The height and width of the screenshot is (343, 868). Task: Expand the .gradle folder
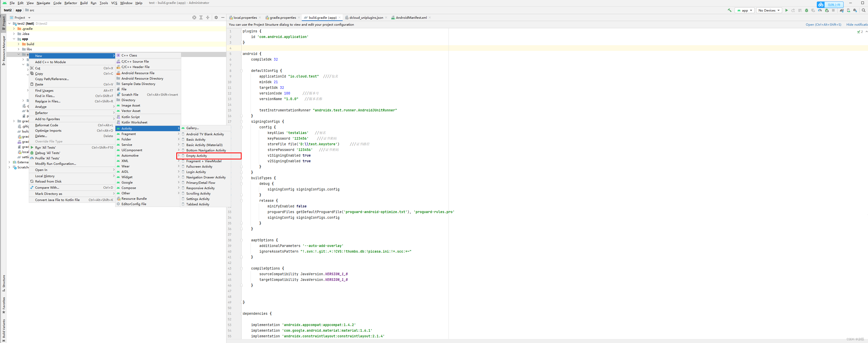[14, 28]
